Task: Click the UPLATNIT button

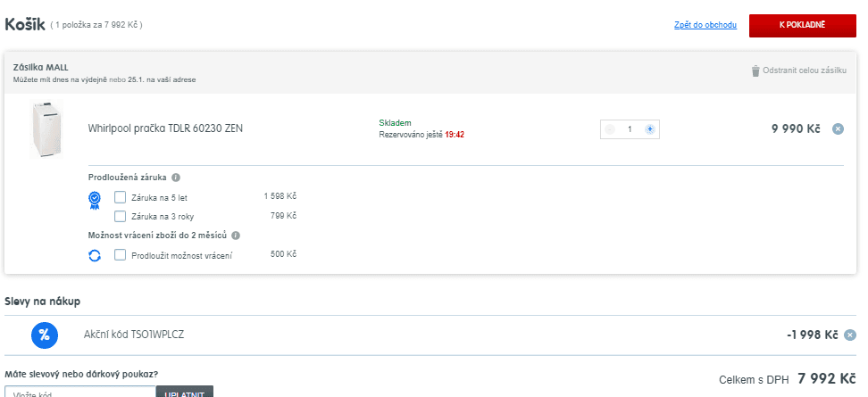Action: 184,392
